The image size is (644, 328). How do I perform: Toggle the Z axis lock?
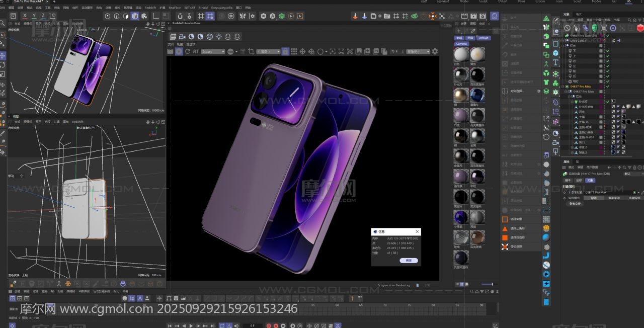pos(43,16)
